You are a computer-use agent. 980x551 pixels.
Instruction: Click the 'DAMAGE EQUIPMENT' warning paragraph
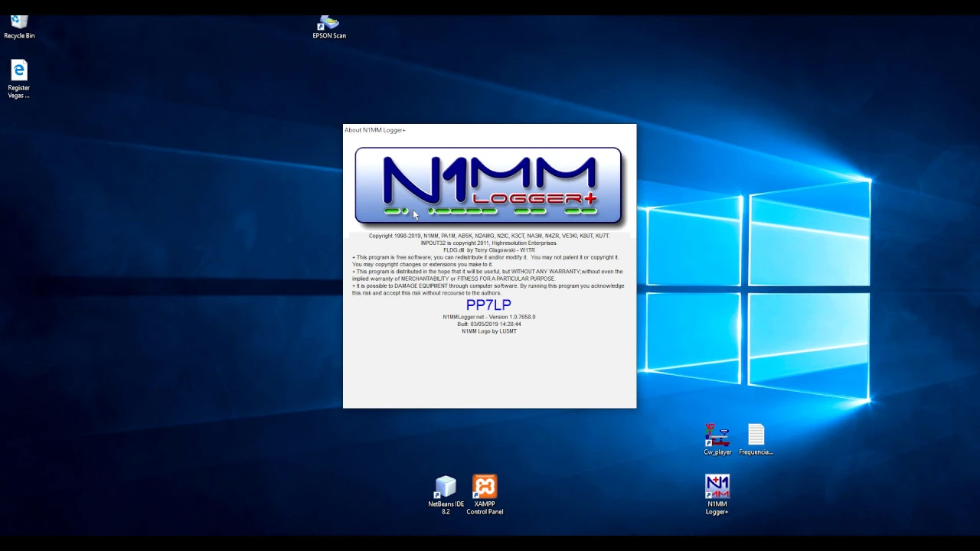click(488, 289)
